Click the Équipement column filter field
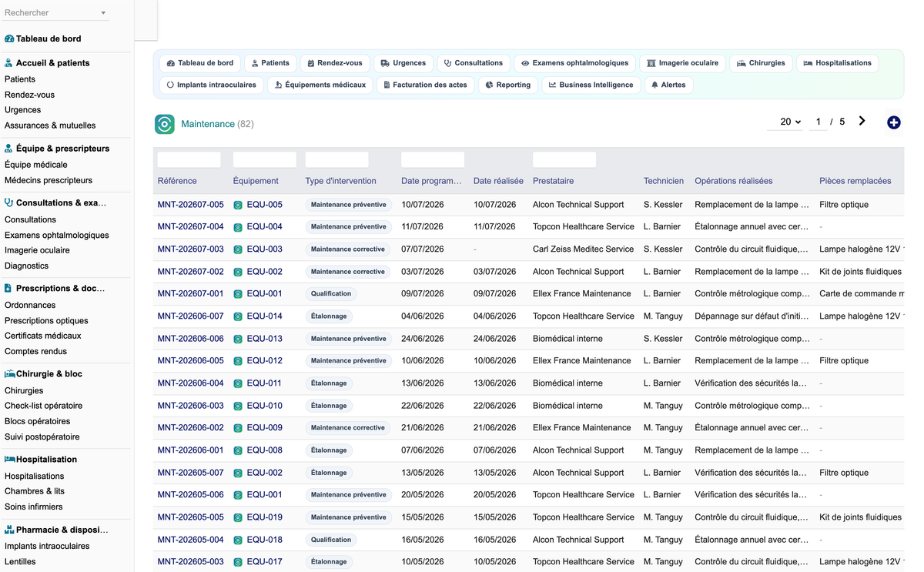The height and width of the screenshot is (572, 924). (x=265, y=159)
